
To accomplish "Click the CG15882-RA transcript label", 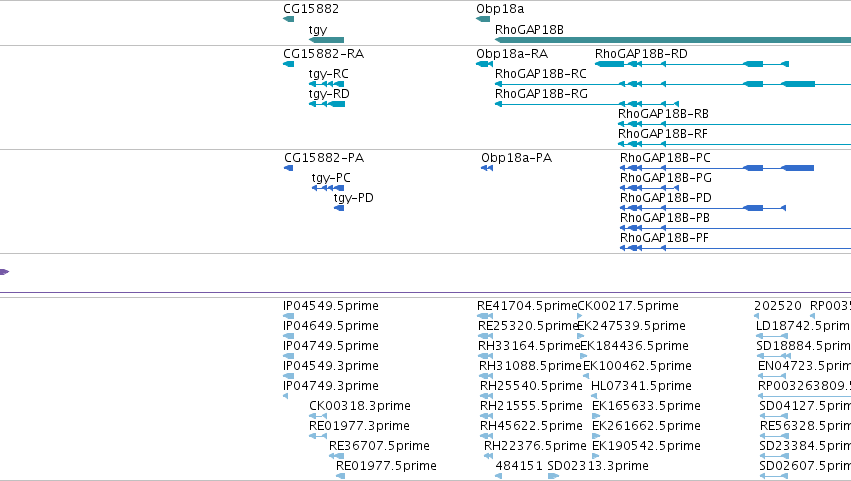I will point(323,54).
